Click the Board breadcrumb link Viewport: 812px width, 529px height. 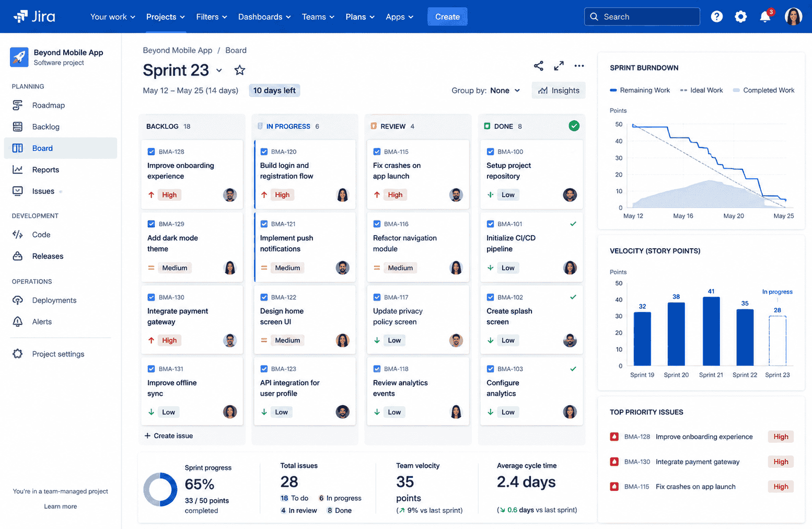click(x=236, y=50)
